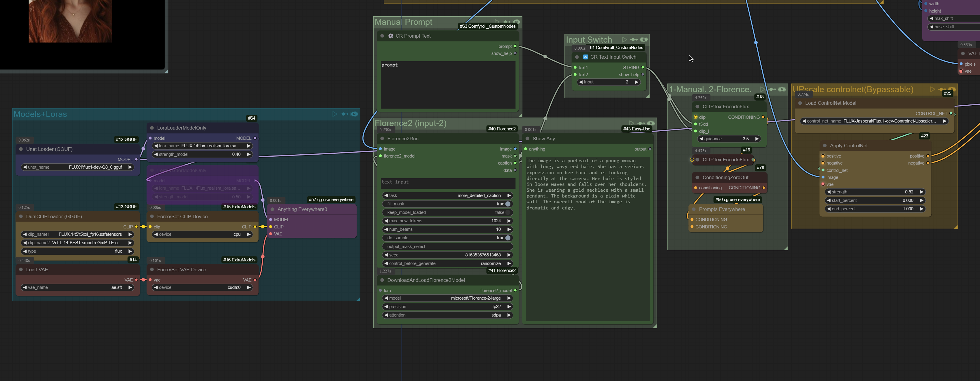Click the Models+Loras group run arrow icon
The height and width of the screenshot is (381, 980).
point(334,114)
